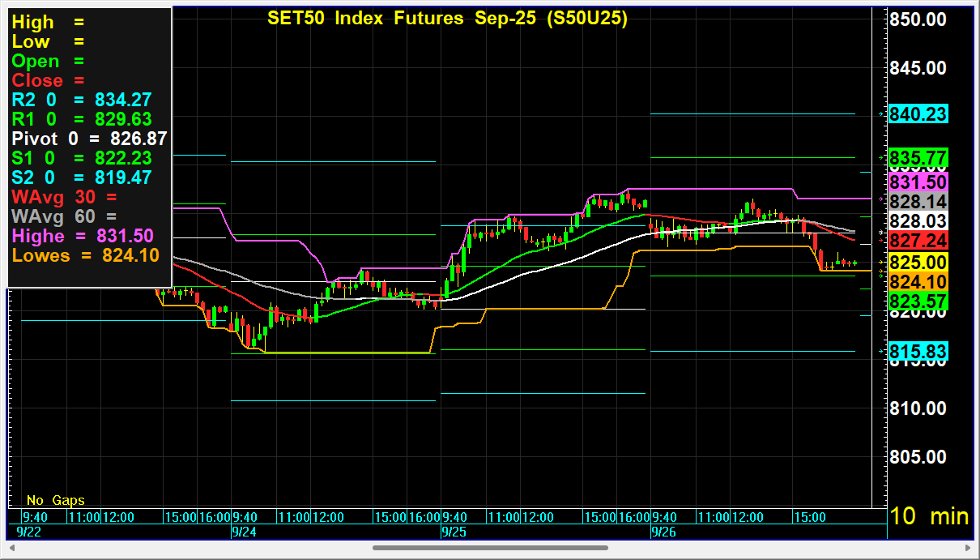Viewport: 980px width, 560px height.
Task: Click the orange 824.10 price label
Action: pyautogui.click(x=918, y=282)
